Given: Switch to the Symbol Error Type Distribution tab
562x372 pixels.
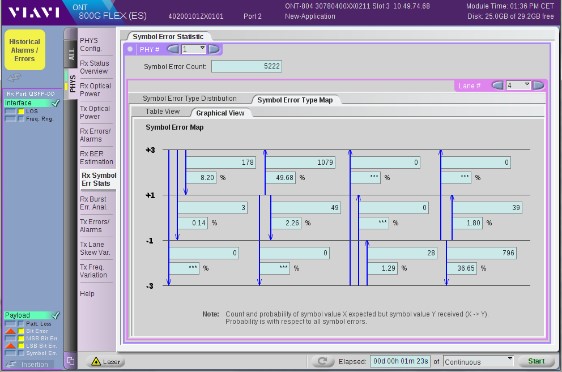Looking at the screenshot, I should tap(189, 98).
